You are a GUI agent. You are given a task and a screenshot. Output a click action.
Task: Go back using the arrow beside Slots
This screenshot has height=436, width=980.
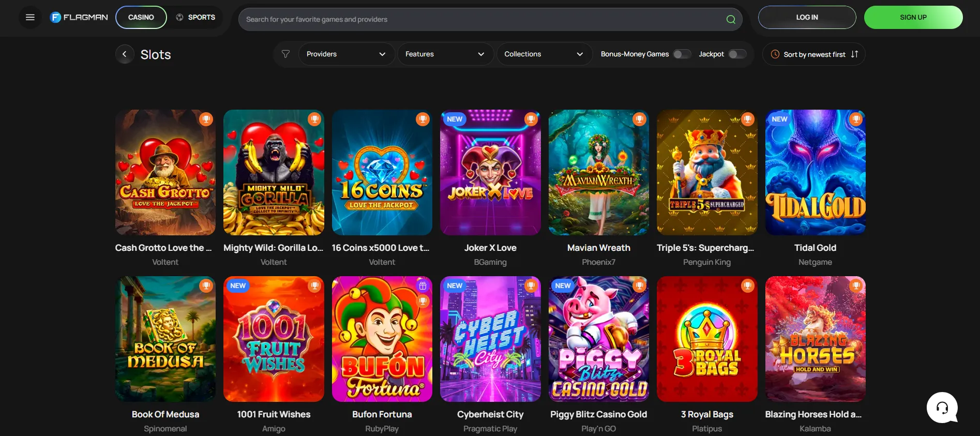click(x=125, y=54)
